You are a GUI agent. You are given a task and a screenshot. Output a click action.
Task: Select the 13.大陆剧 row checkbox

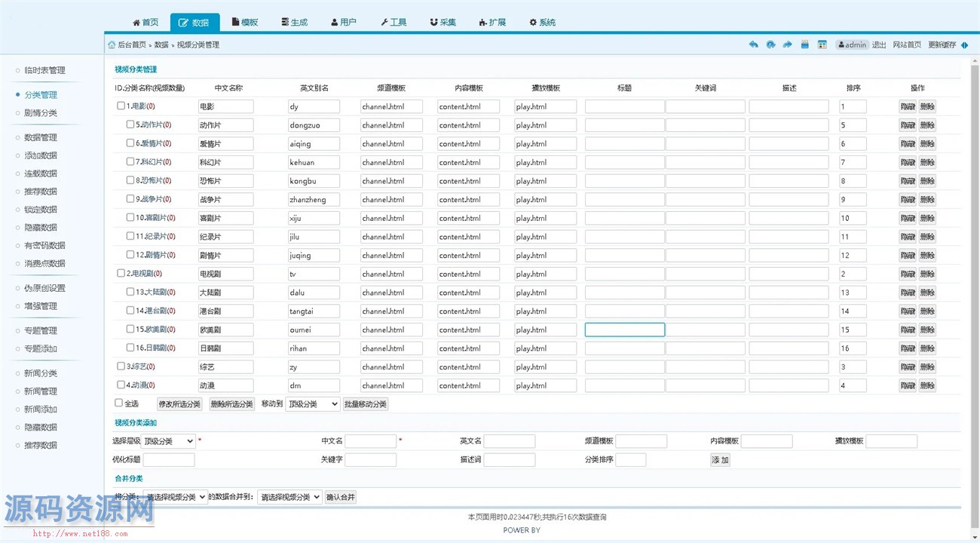click(x=130, y=292)
